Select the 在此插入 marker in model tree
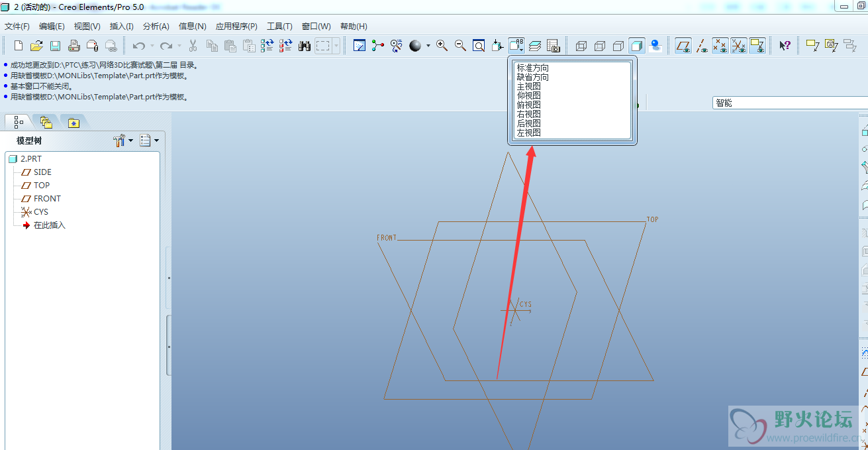Viewport: 868px width, 450px height. pyautogui.click(x=44, y=225)
